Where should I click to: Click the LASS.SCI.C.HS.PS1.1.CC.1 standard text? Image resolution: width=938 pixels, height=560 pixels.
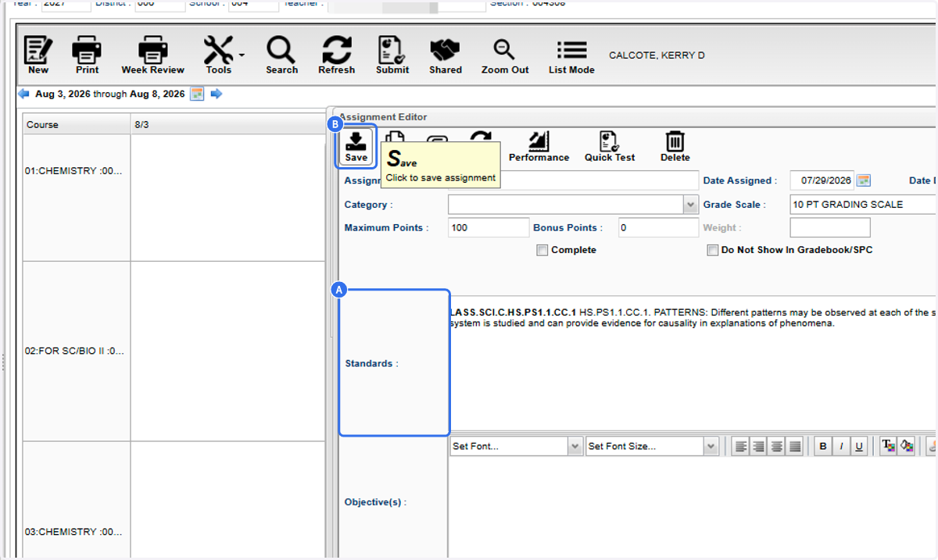514,312
